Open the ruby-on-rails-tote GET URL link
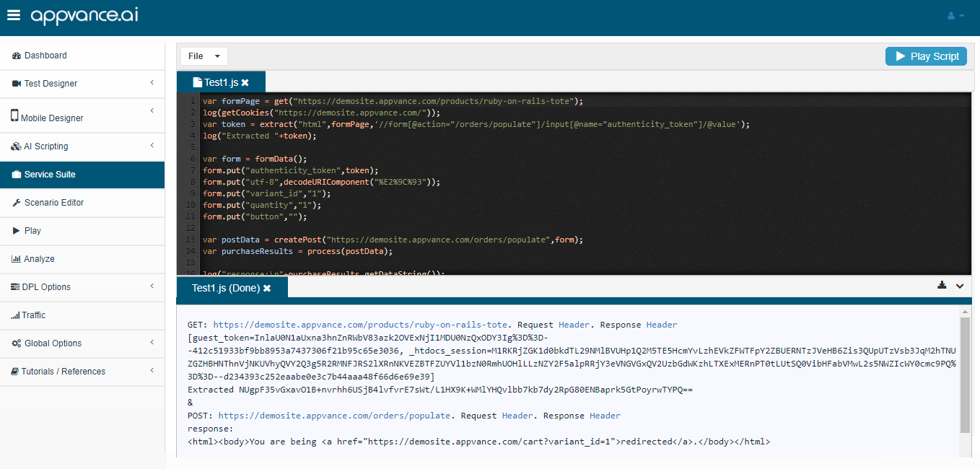This screenshot has width=980, height=469. click(360, 325)
